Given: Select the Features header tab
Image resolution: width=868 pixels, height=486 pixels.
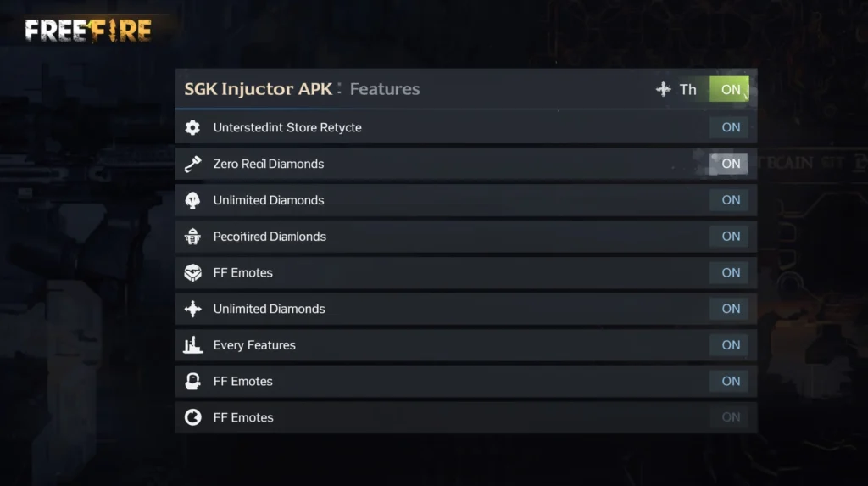Looking at the screenshot, I should click(384, 89).
